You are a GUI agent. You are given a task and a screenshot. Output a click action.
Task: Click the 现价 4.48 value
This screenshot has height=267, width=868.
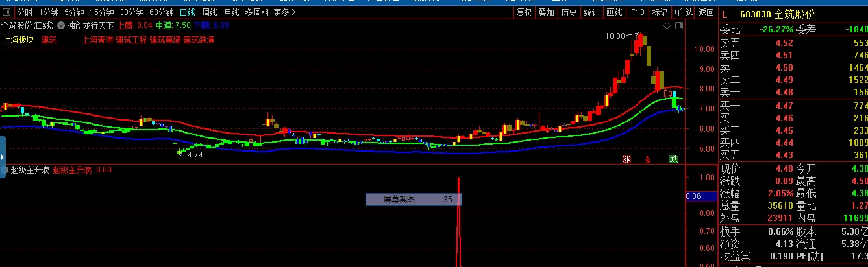pos(784,169)
